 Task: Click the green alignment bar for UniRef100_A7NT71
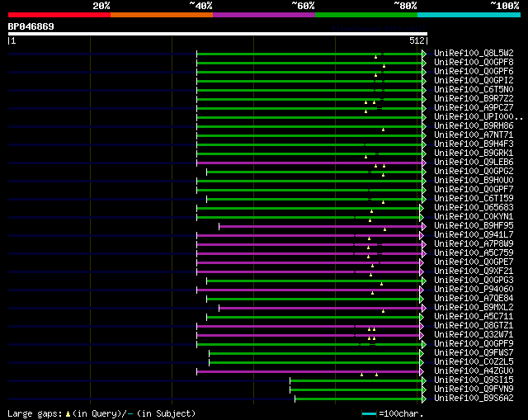pyautogui.click(x=309, y=135)
